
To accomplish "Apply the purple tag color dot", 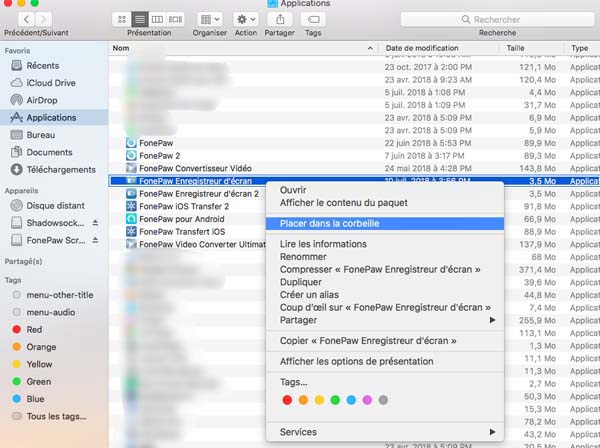I will (x=367, y=400).
